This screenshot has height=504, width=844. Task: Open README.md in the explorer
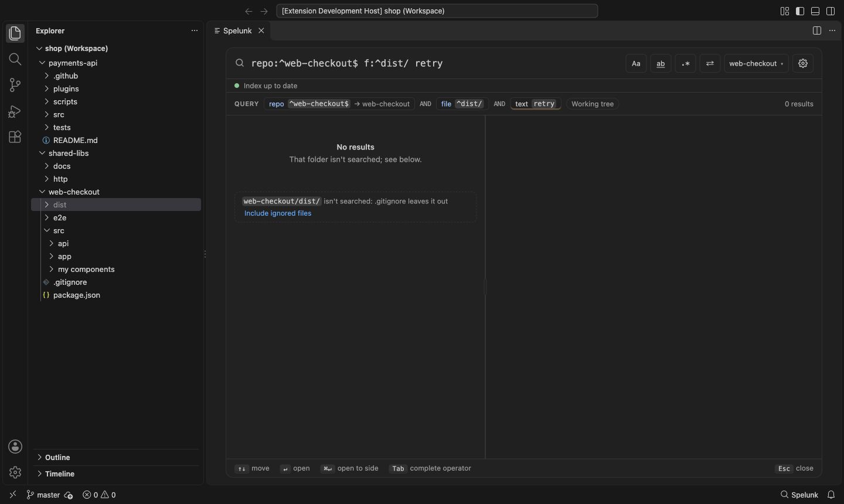tap(116, 140)
